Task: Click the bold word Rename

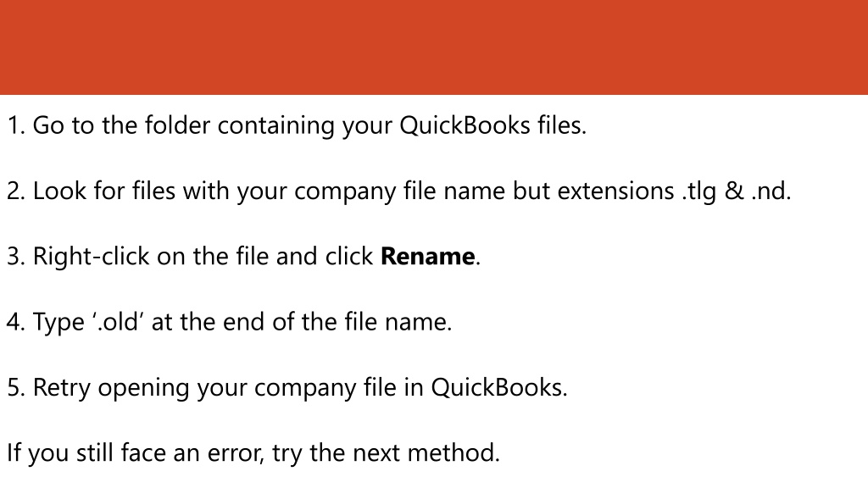Action: 427,257
